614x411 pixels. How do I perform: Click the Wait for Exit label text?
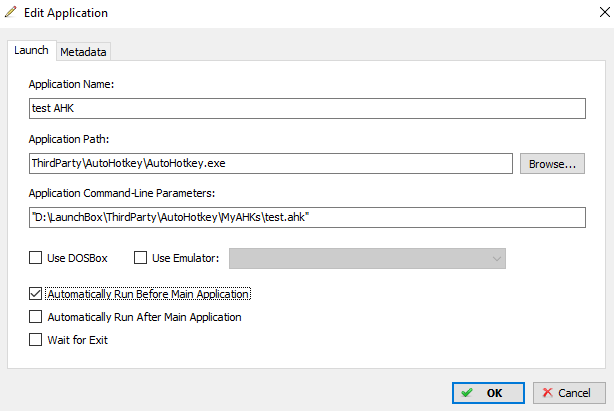(78, 340)
